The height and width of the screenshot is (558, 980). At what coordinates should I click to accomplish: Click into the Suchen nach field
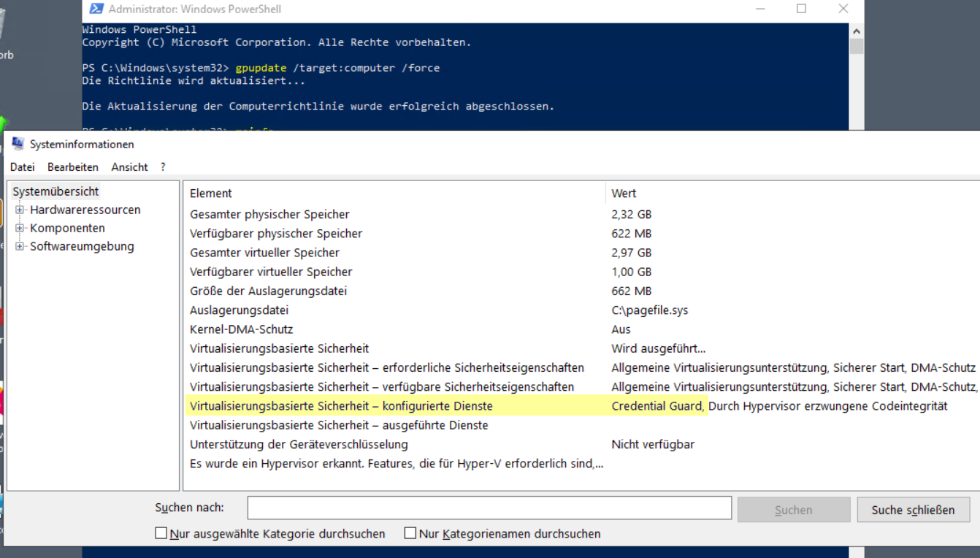pos(489,508)
